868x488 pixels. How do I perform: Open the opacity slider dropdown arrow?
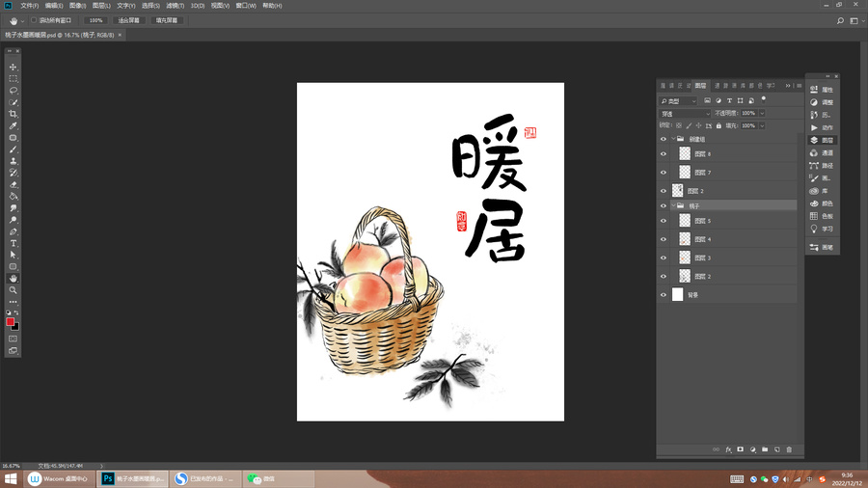[x=762, y=113]
